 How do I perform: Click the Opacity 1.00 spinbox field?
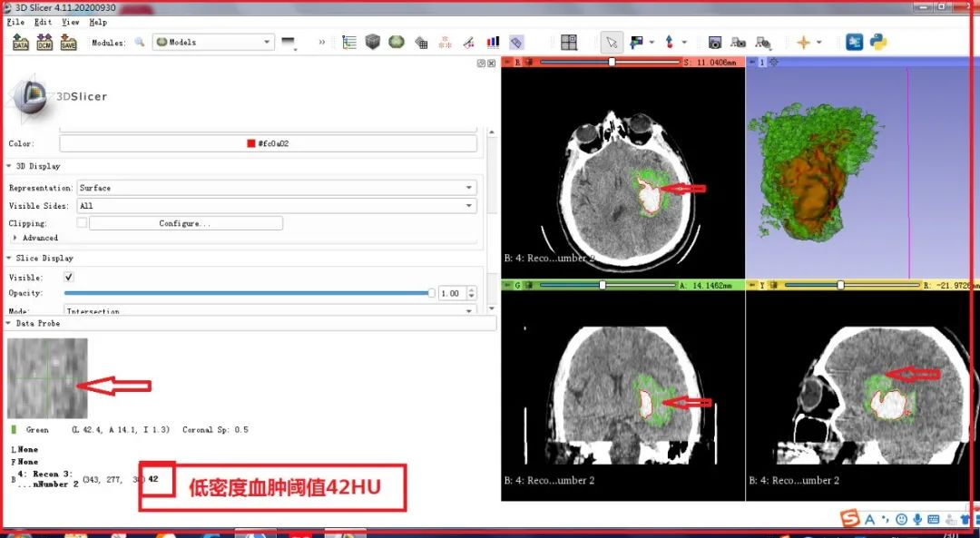(451, 293)
